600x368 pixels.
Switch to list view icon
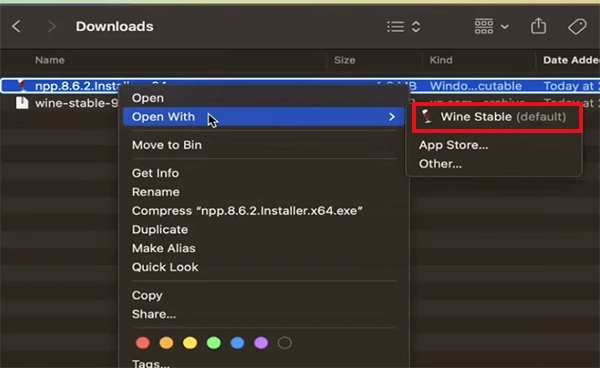pyautogui.click(x=395, y=27)
